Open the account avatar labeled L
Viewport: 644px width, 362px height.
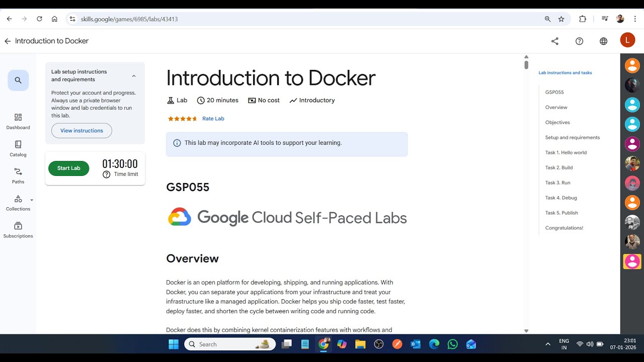(x=627, y=40)
